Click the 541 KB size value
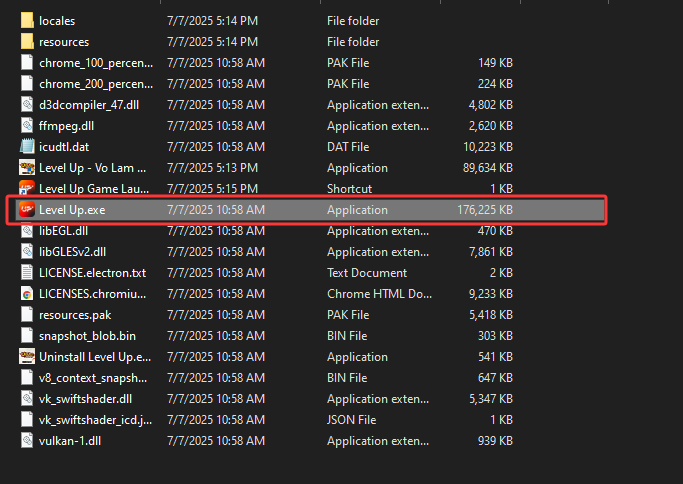Screen dimensions: 683x484 (495, 357)
